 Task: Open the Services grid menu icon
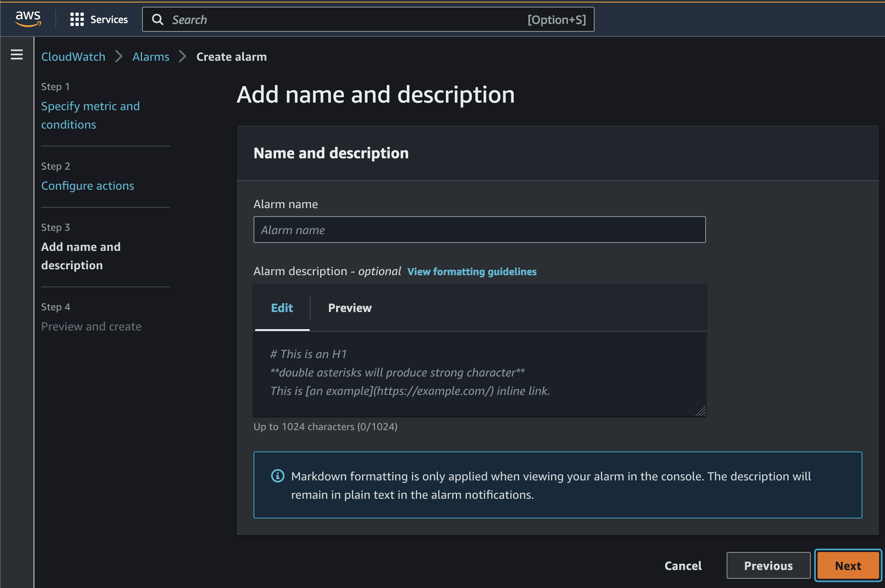tap(77, 19)
